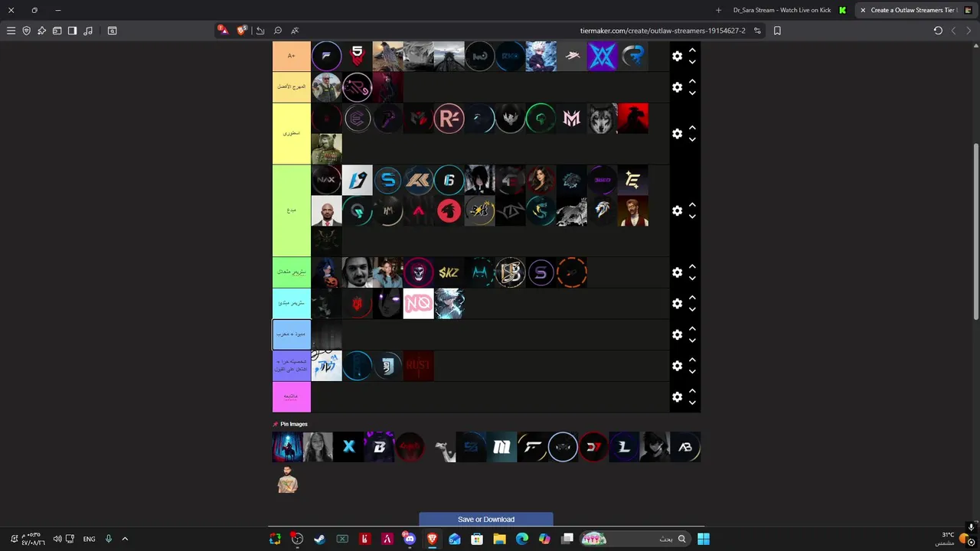Image resolution: width=980 pixels, height=551 pixels.
Task: Move the green tier row up
Action: pos(692,266)
